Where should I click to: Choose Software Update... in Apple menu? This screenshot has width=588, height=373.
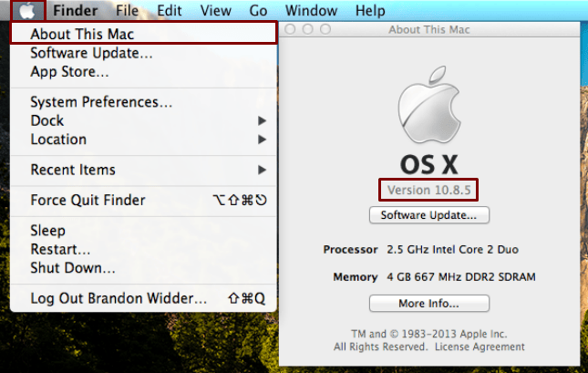tap(144, 53)
